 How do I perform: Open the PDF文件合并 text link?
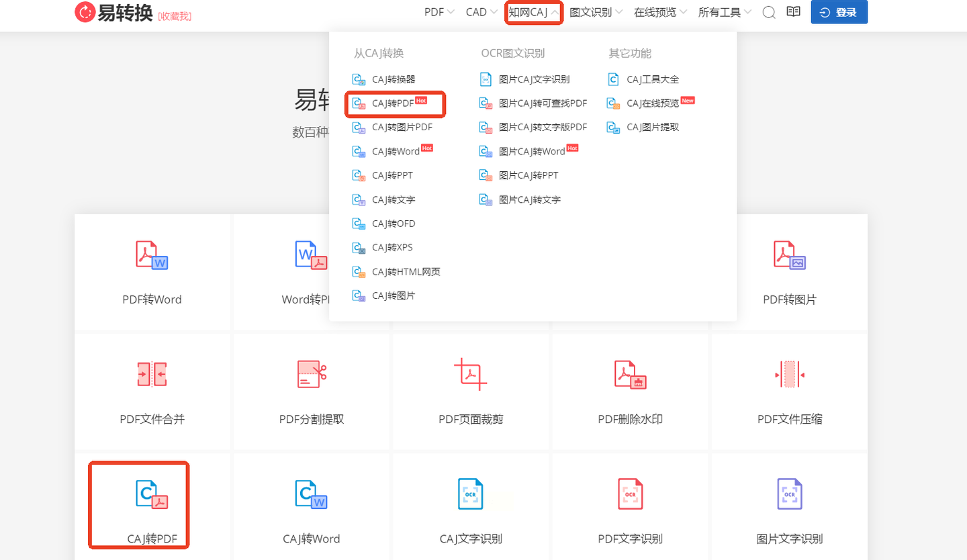152,419
